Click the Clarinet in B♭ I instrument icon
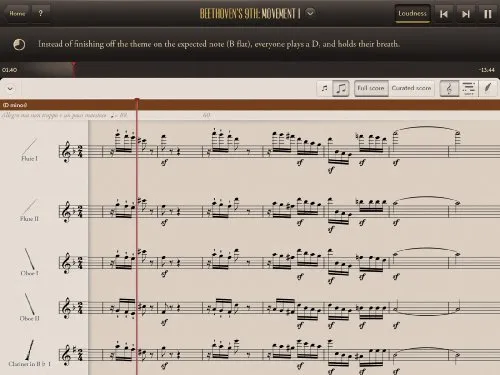The image size is (500, 375). (29, 349)
